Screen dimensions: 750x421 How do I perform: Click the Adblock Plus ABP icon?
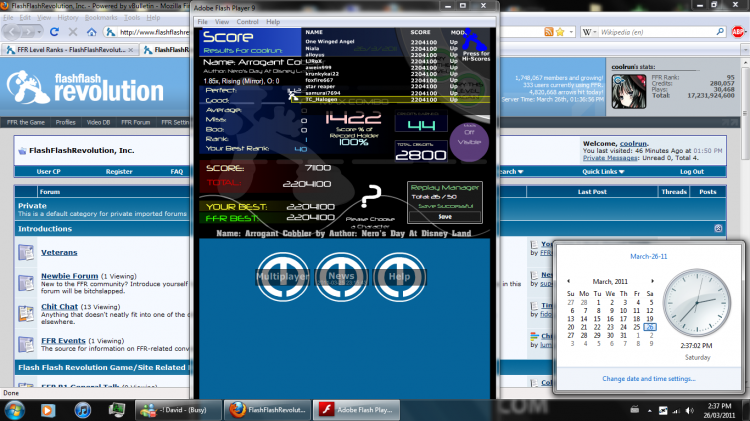738,32
